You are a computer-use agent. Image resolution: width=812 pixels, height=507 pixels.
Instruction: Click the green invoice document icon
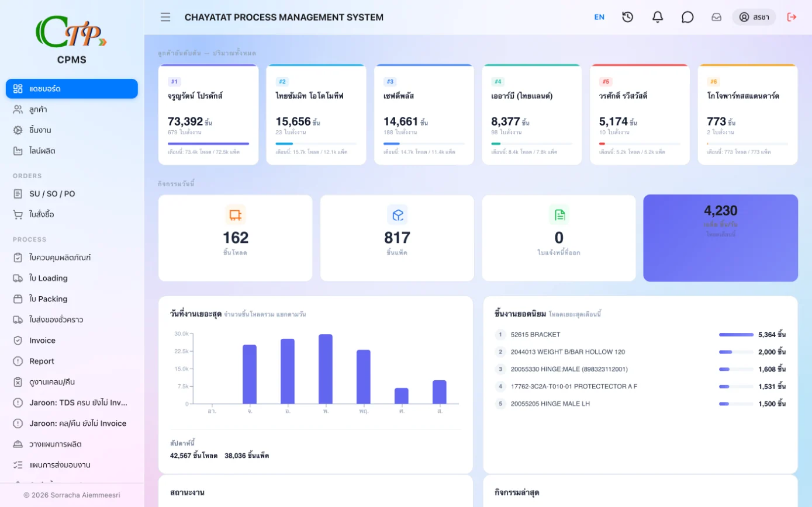click(x=559, y=215)
